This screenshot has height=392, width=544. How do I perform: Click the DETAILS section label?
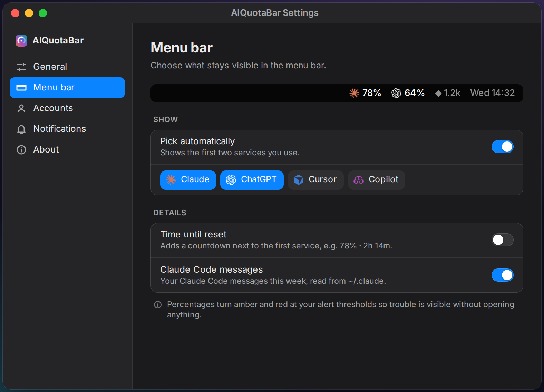point(170,213)
